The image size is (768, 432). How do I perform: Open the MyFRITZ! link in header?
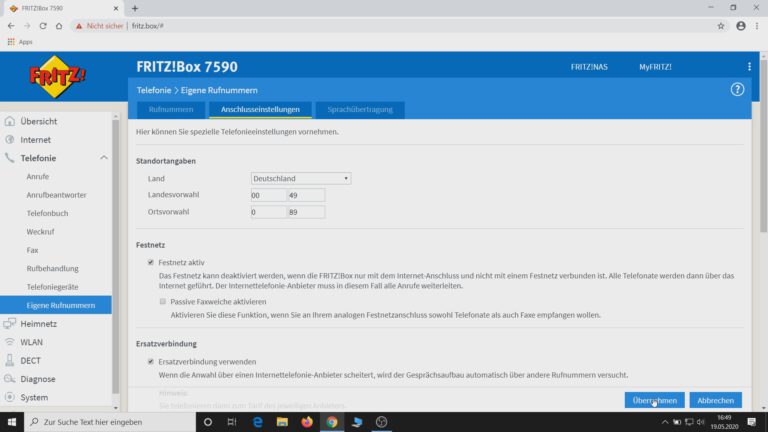655,67
